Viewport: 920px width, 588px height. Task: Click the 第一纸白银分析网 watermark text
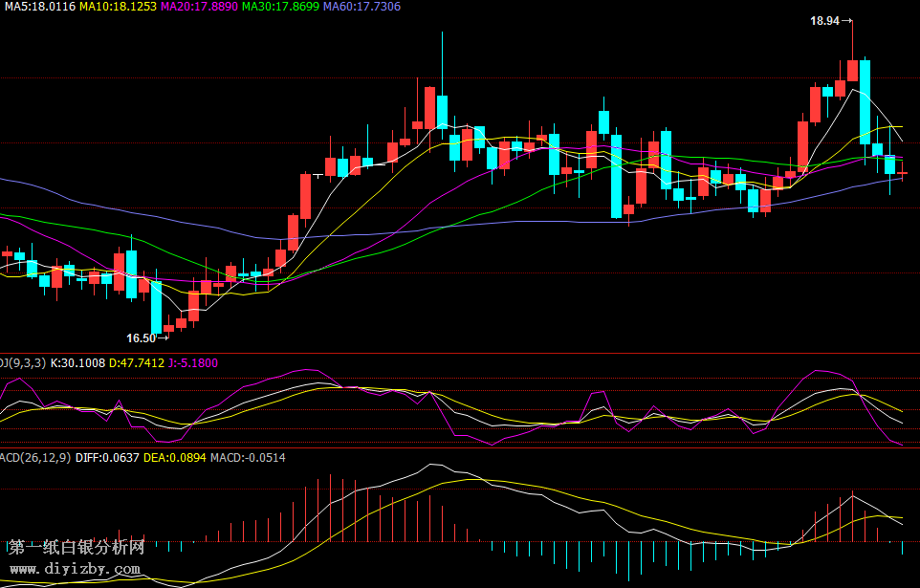[x=77, y=548]
